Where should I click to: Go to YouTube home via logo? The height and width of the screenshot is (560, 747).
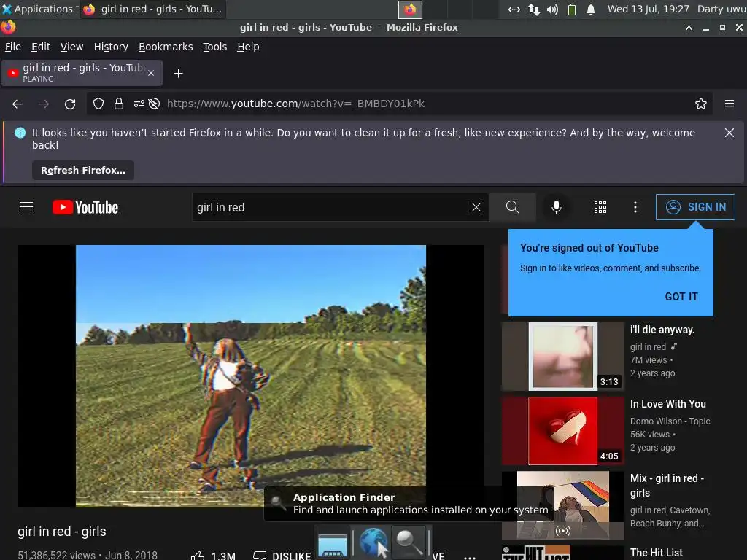[x=85, y=207]
